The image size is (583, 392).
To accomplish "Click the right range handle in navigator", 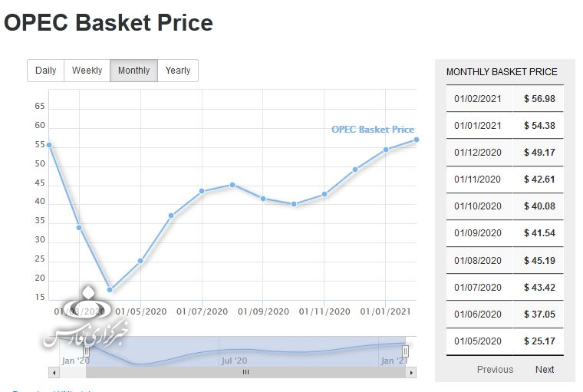I will pyautogui.click(x=406, y=351).
